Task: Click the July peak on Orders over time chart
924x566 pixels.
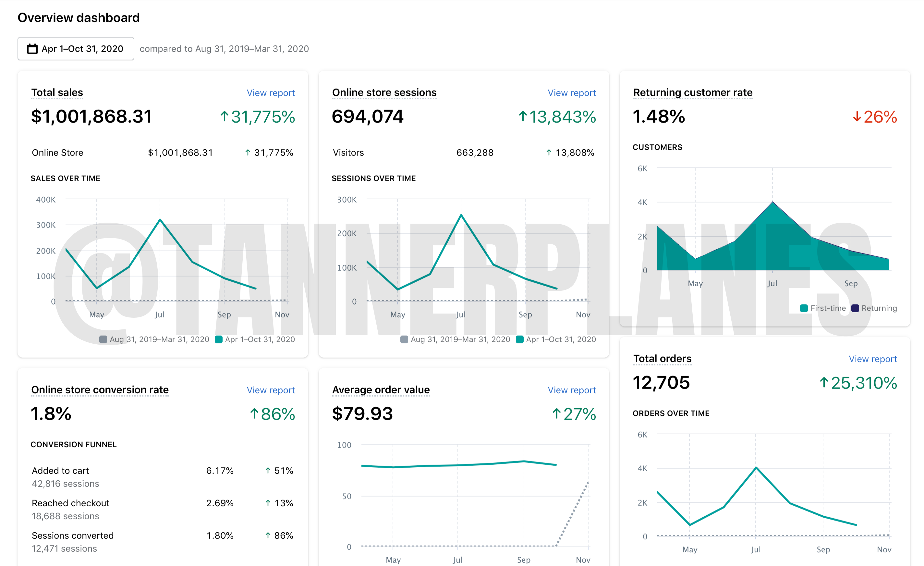Action: click(x=756, y=467)
